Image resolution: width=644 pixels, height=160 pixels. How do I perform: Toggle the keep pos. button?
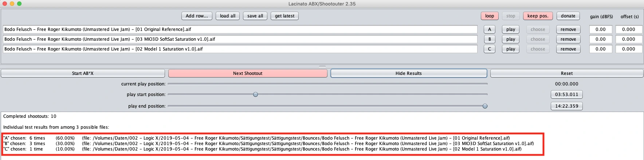point(538,16)
